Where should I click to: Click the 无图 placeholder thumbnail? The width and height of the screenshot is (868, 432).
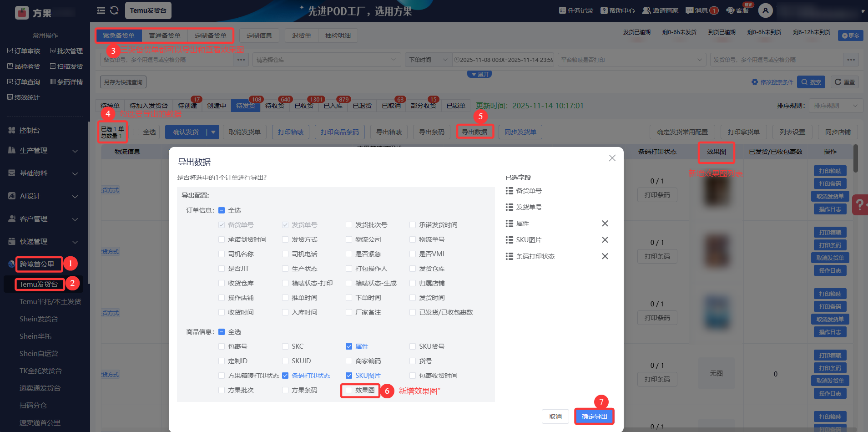[717, 373]
